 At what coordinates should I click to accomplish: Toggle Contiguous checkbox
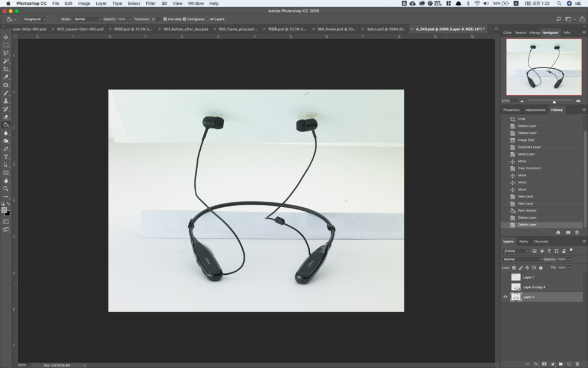point(184,19)
